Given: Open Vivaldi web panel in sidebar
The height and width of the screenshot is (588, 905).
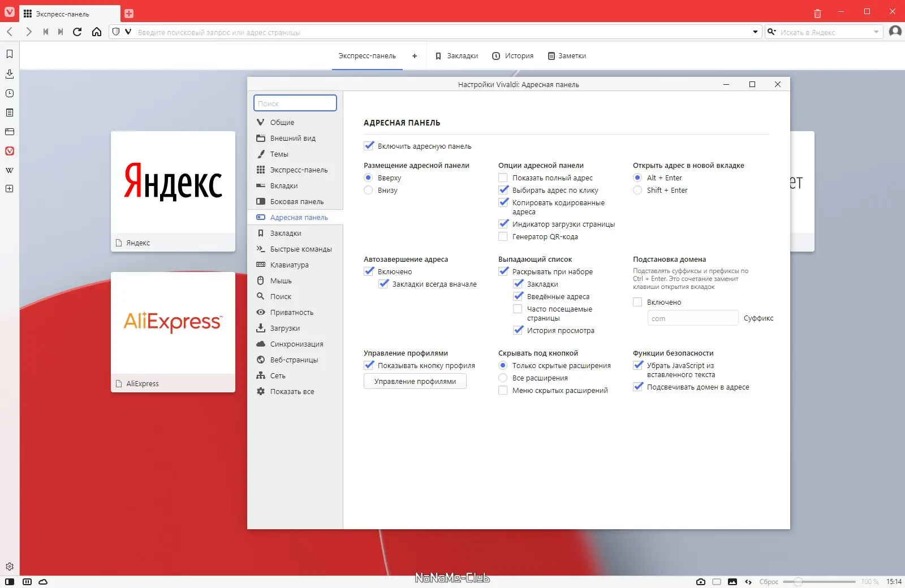Looking at the screenshot, I should [x=10, y=151].
